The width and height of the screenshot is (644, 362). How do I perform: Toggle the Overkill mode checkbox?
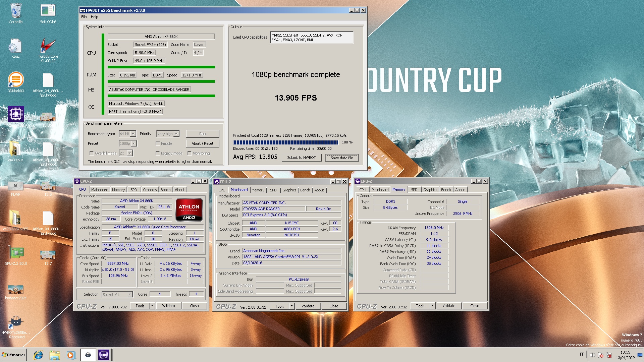pos(92,153)
